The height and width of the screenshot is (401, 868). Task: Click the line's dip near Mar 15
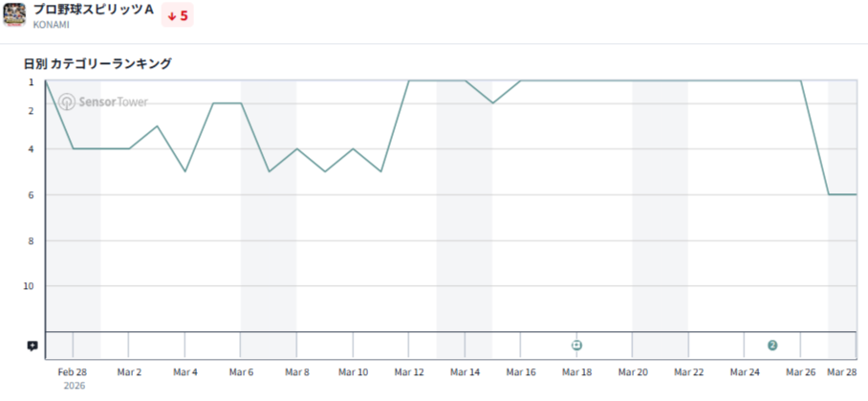(492, 102)
